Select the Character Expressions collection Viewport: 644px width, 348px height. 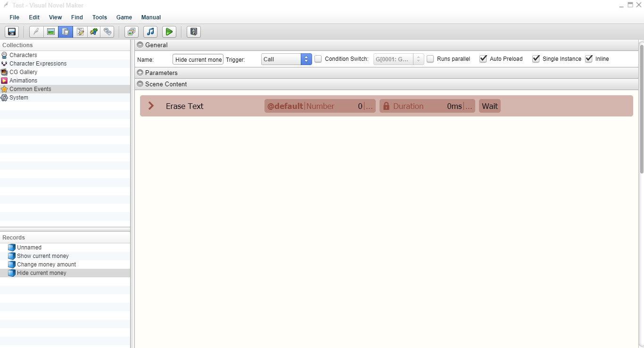pyautogui.click(x=65, y=64)
